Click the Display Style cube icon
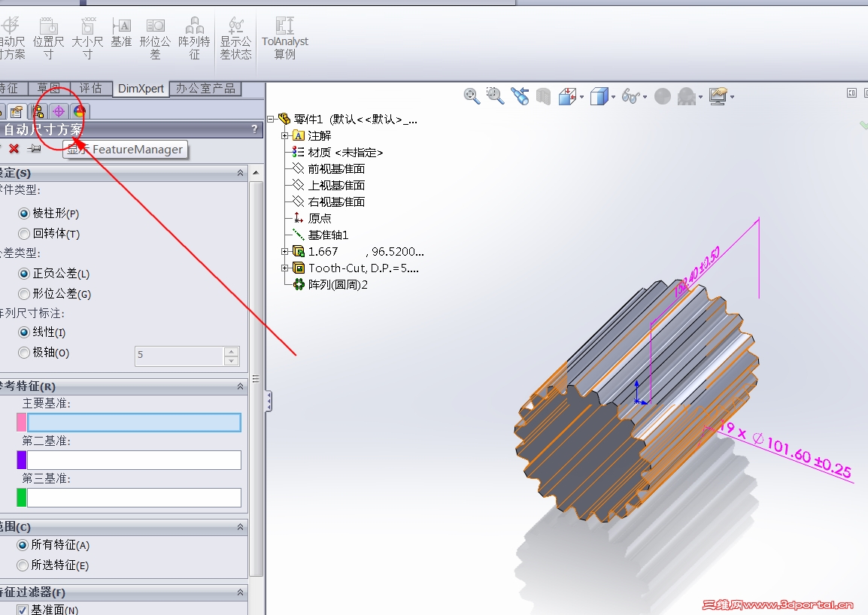The height and width of the screenshot is (615, 868). pyautogui.click(x=599, y=97)
